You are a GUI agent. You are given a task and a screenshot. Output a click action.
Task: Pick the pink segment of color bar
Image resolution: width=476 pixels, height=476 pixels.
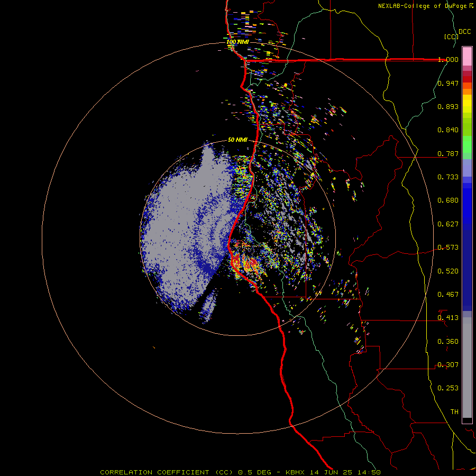[467, 57]
